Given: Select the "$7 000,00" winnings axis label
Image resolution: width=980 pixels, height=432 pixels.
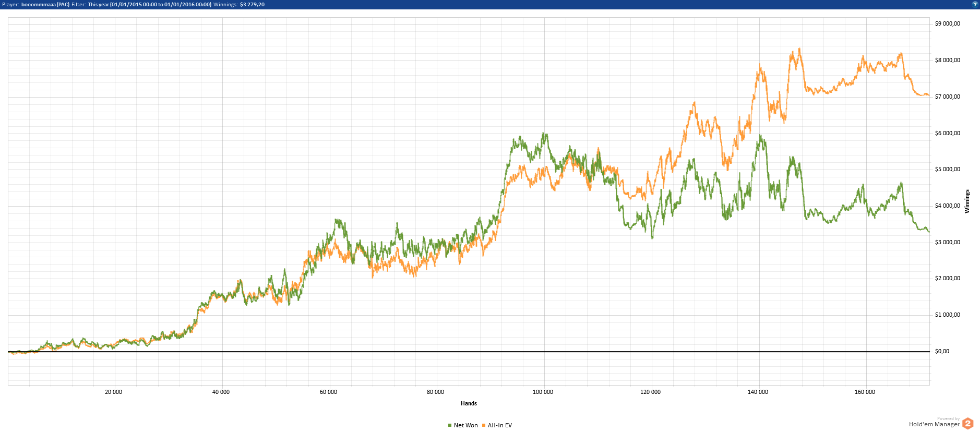Looking at the screenshot, I should (947, 97).
